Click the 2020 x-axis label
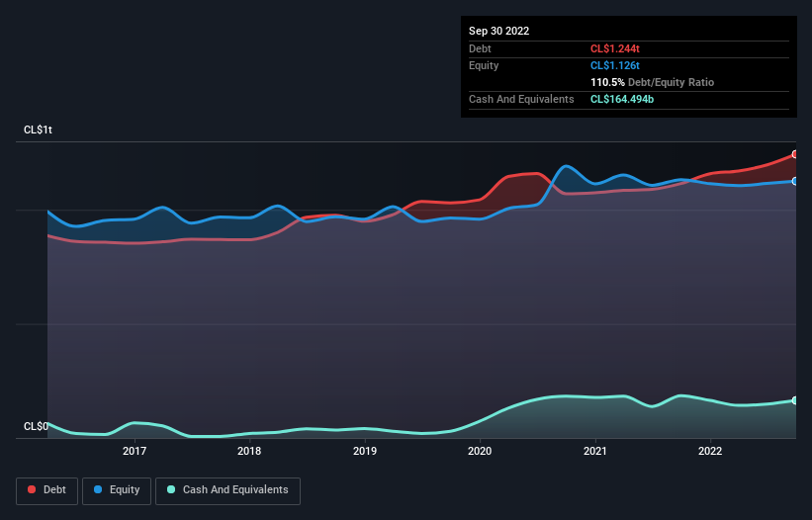 point(480,451)
